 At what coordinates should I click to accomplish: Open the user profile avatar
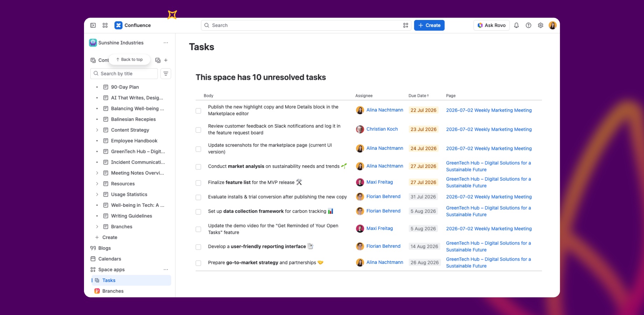553,25
